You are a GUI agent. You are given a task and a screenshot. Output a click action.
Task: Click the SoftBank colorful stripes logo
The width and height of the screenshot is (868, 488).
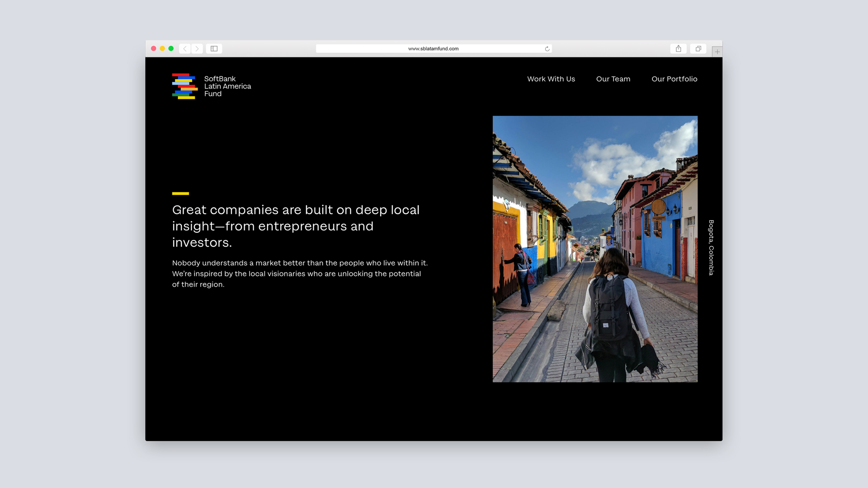pos(184,86)
